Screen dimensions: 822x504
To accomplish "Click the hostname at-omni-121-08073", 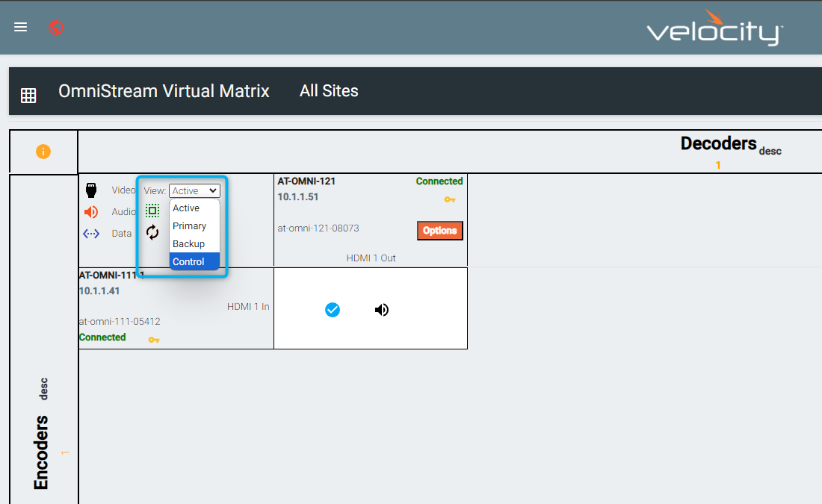I will pyautogui.click(x=318, y=228).
